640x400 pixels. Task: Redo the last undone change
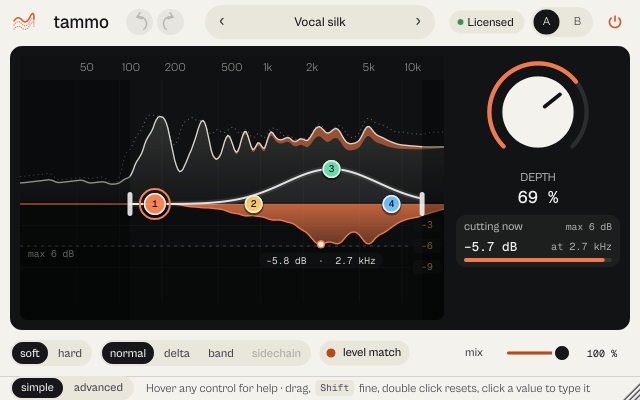(170, 22)
